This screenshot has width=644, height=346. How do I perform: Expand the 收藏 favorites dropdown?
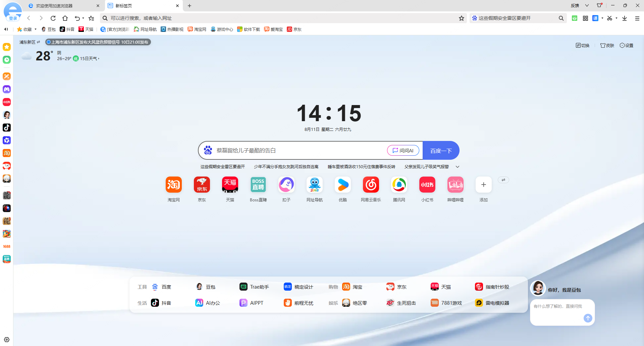coord(36,29)
